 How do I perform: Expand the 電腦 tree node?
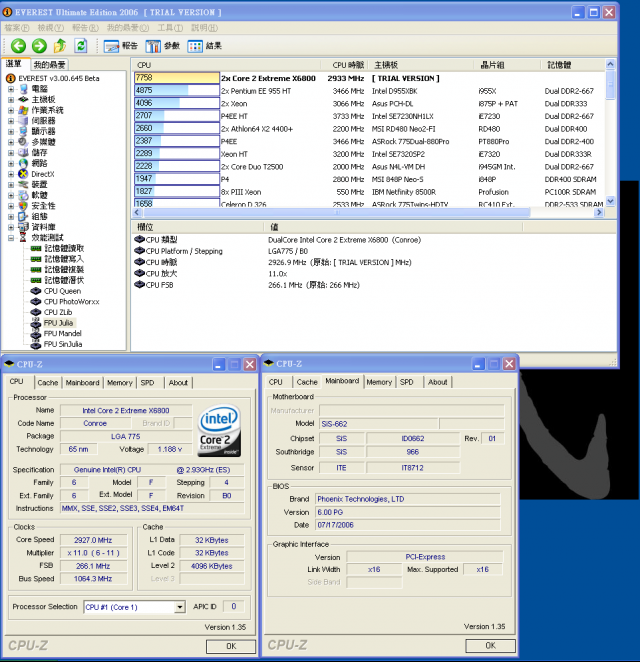click(x=11, y=89)
